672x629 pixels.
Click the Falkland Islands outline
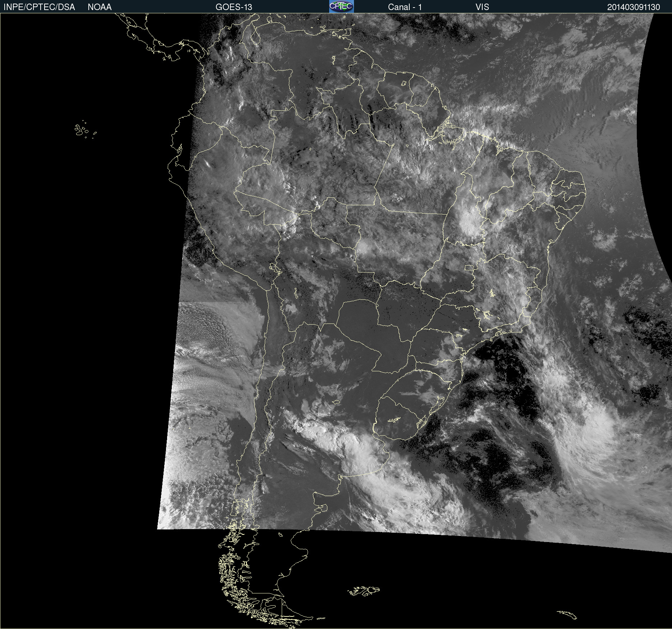(364, 591)
